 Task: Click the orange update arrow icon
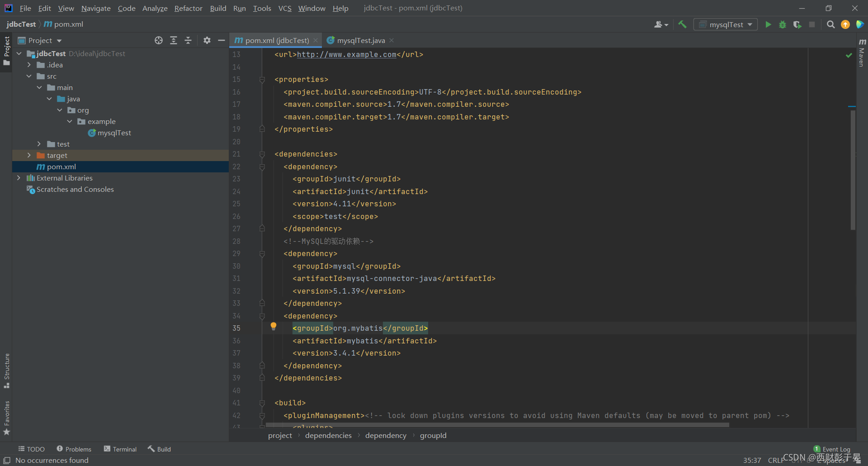click(845, 24)
